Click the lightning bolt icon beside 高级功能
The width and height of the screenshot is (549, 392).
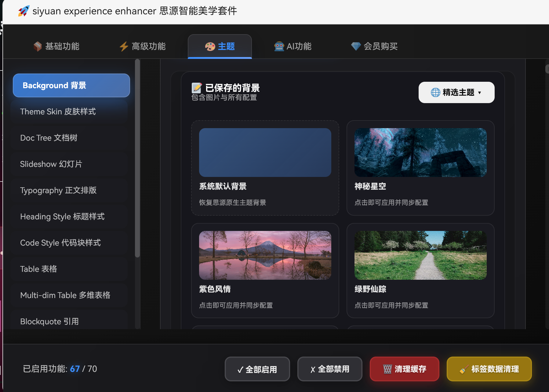[x=124, y=46]
